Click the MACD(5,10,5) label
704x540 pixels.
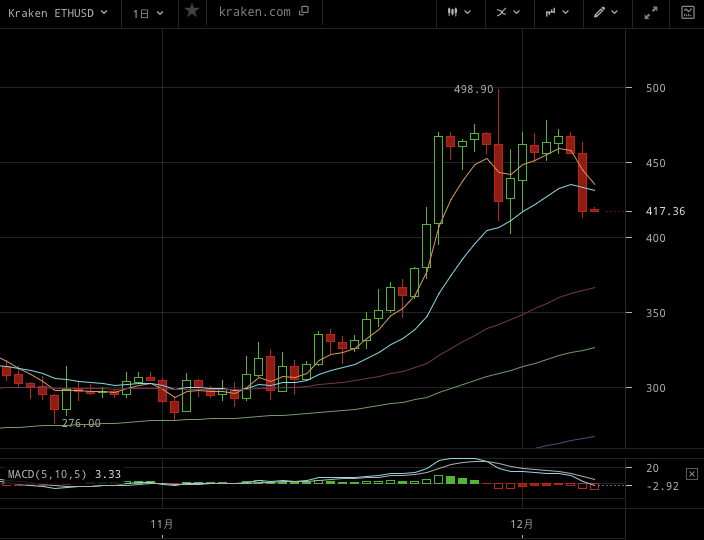pyautogui.click(x=47, y=474)
